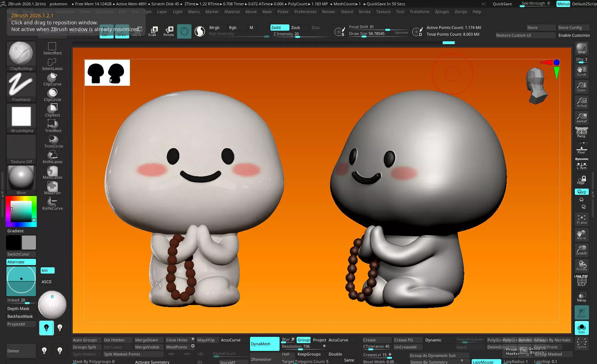The image size is (597, 364).
Task: Click MergeDown
Action: [149, 340]
